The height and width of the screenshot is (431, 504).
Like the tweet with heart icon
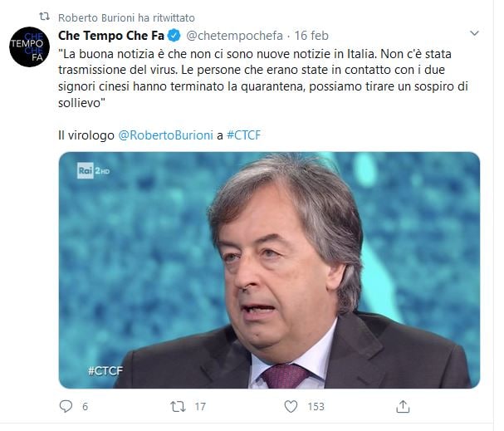tap(291, 407)
